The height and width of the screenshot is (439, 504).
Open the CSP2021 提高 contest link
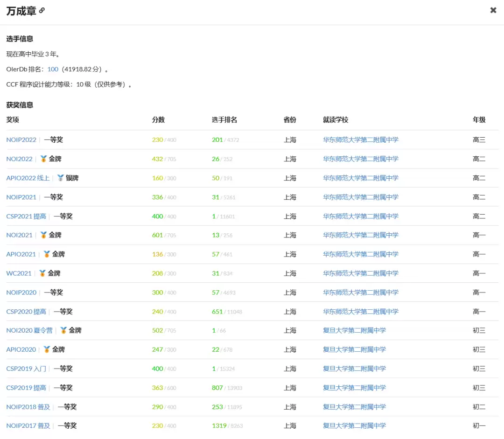[26, 216]
